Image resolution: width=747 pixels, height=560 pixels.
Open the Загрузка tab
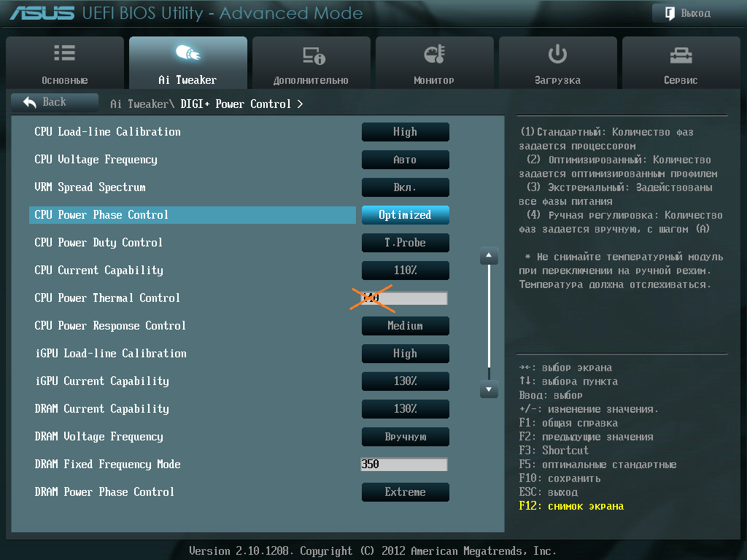558,63
